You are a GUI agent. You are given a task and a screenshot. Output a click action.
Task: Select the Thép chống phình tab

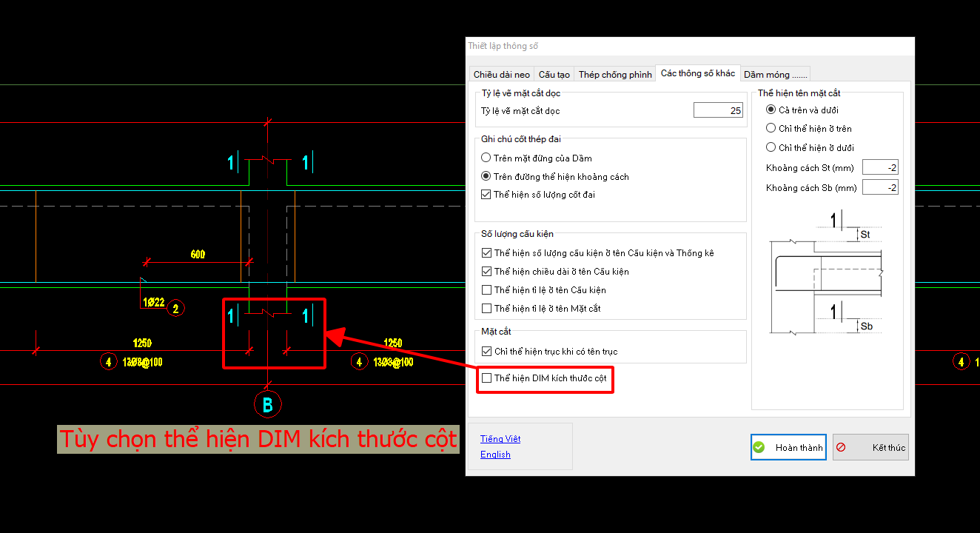pyautogui.click(x=615, y=74)
